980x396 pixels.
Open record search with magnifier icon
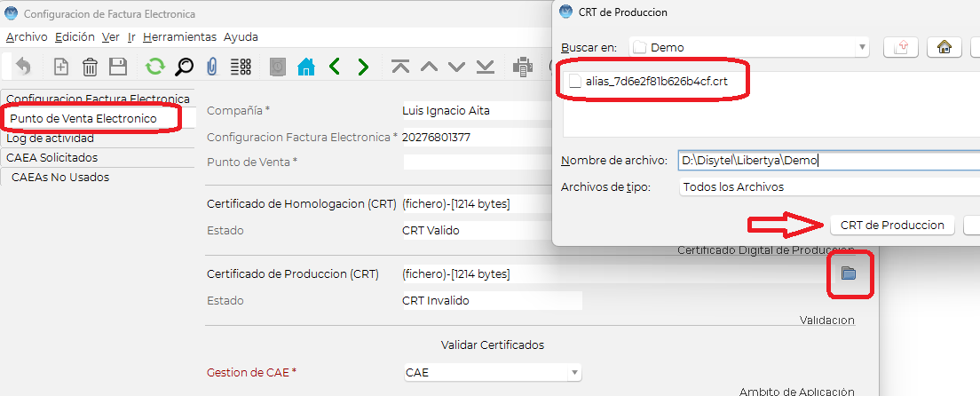coord(184,67)
